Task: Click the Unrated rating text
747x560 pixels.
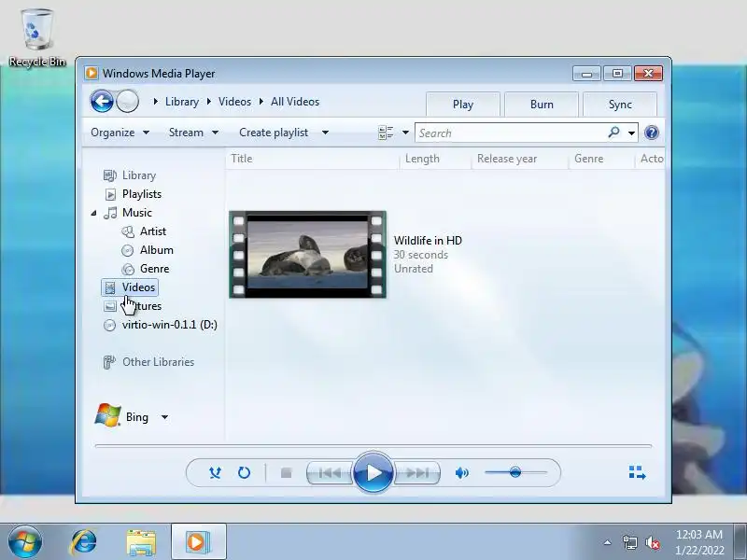Action: [413, 269]
